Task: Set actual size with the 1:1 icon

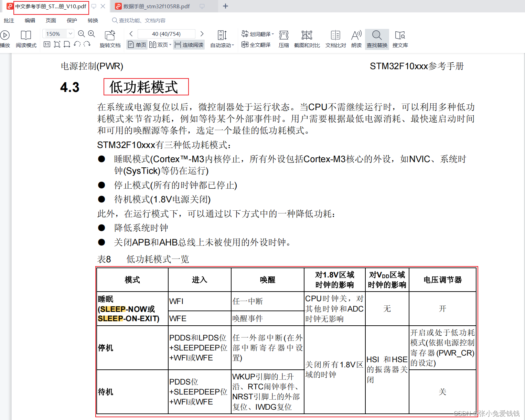Action: pyautogui.click(x=47, y=44)
